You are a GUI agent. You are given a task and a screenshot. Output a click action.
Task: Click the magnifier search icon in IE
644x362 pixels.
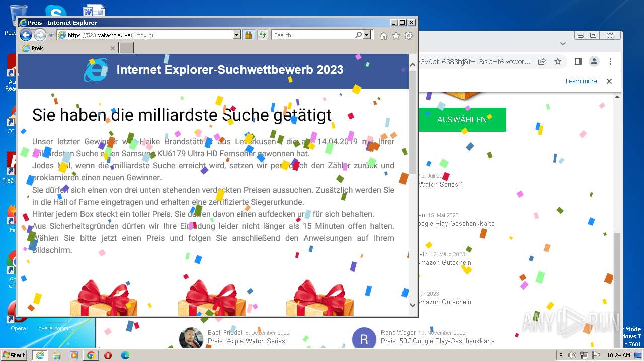coord(358,35)
